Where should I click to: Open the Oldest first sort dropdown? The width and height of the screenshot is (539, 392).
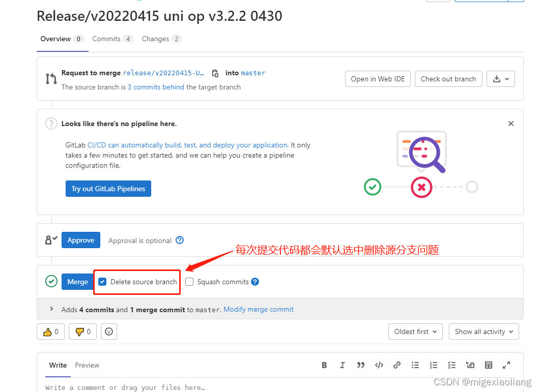[415, 331]
